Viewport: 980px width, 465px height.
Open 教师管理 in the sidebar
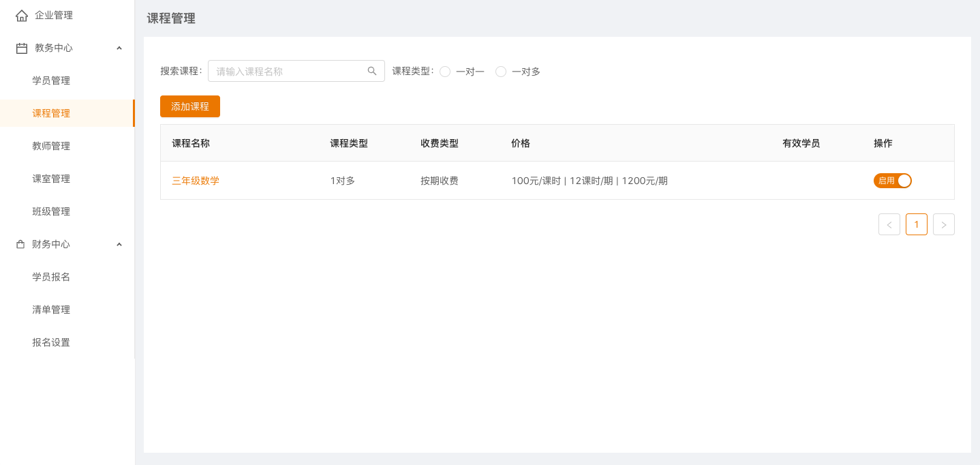point(51,146)
